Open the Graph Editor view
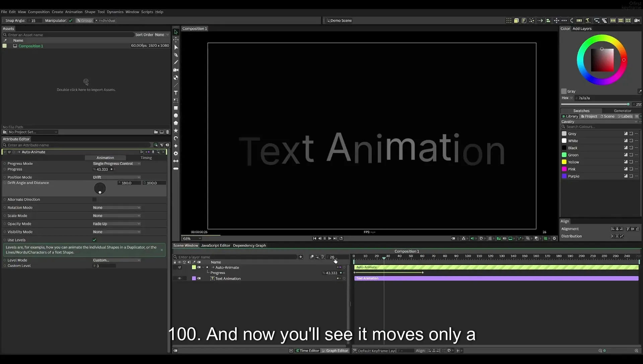This screenshot has width=643, height=364. pyautogui.click(x=335, y=351)
